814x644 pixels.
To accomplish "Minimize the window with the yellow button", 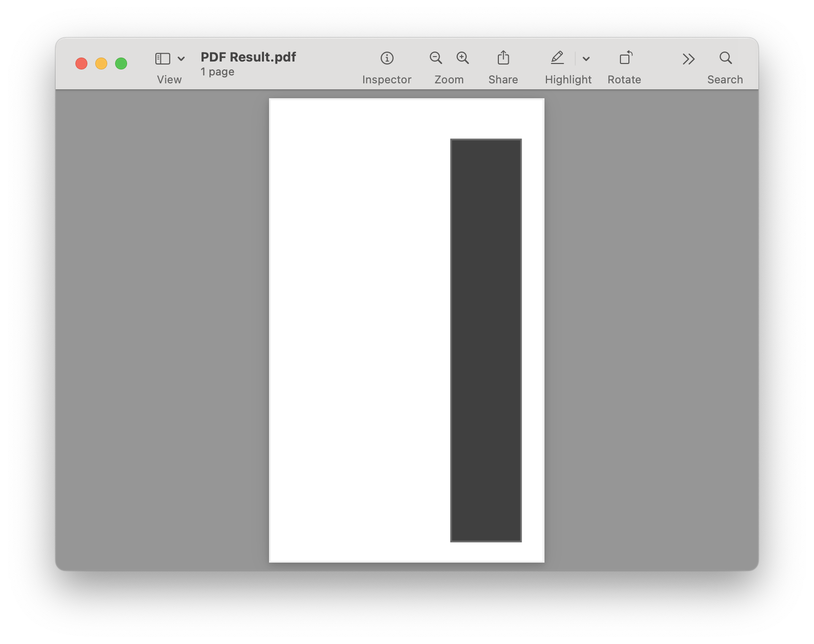I will (x=101, y=64).
